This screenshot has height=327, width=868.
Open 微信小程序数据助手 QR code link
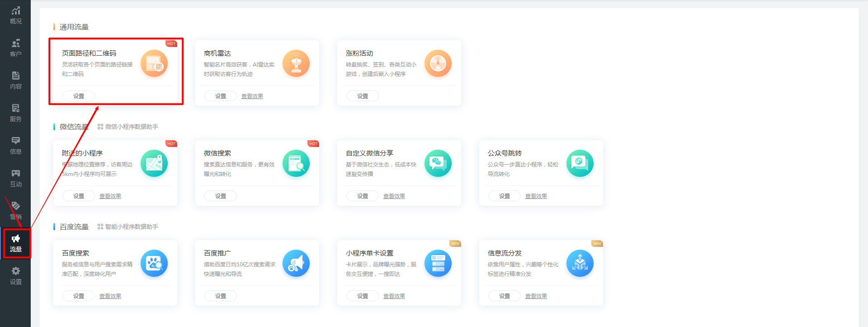[128, 127]
